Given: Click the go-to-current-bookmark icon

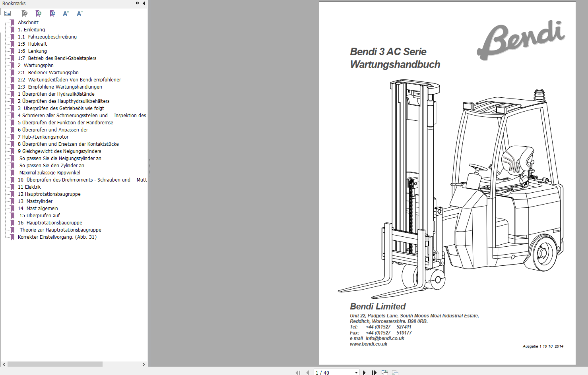Looking at the screenshot, I should tap(52, 14).
